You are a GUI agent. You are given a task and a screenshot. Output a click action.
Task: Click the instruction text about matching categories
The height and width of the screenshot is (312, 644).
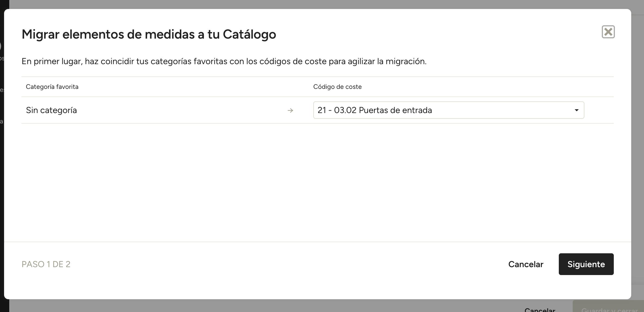(x=224, y=61)
